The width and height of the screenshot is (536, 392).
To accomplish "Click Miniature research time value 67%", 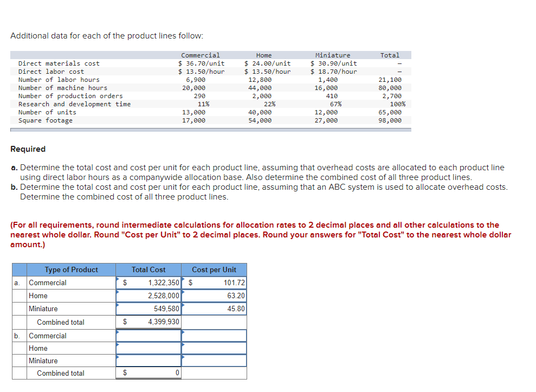I will point(335,104).
